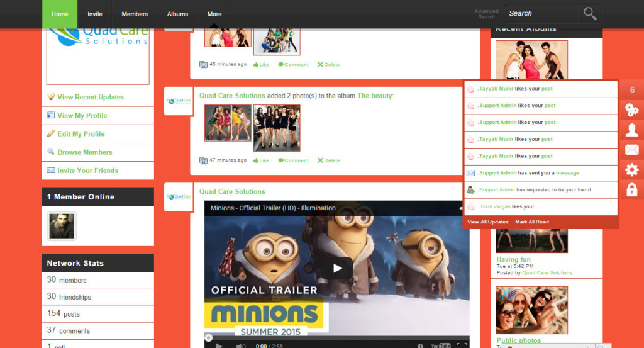Open the Albums menu item

(177, 14)
